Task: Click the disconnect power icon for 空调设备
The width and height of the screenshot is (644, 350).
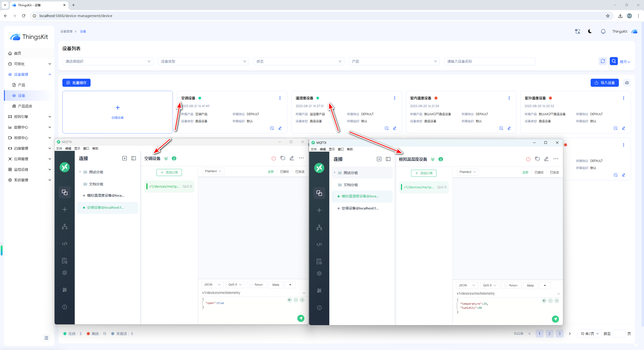Action: click(273, 158)
